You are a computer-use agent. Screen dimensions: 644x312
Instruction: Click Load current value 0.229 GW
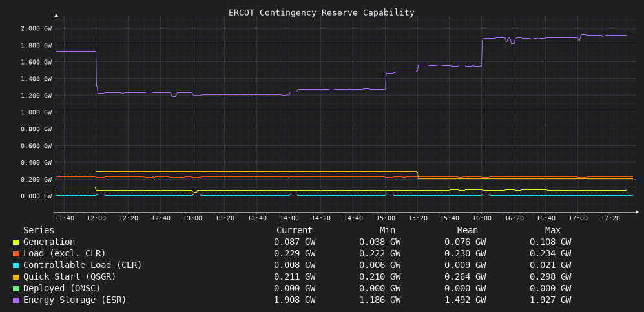tap(295, 253)
